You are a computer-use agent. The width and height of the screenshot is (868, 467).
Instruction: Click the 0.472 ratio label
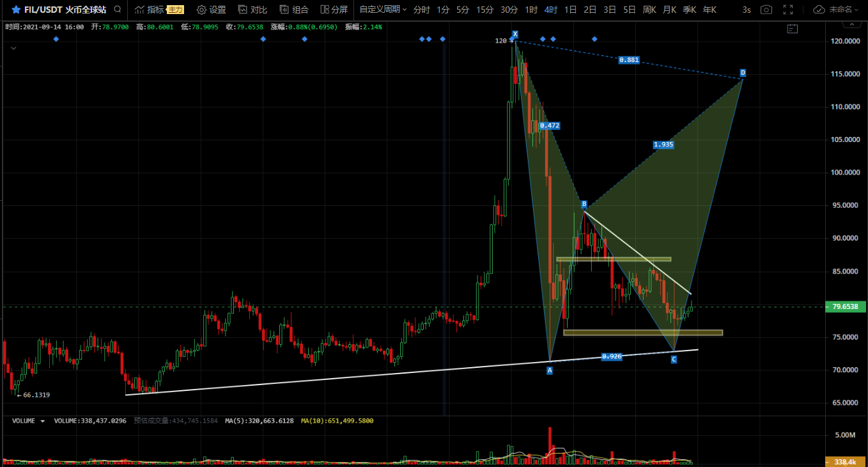550,126
